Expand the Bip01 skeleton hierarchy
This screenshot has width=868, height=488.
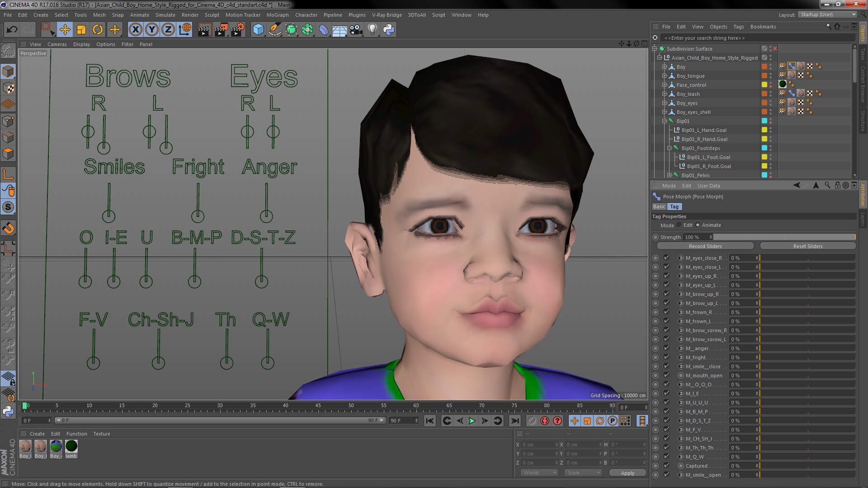coord(664,120)
